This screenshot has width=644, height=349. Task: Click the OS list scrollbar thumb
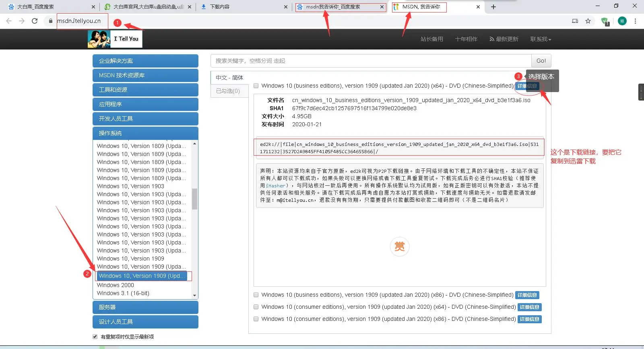[x=195, y=199]
